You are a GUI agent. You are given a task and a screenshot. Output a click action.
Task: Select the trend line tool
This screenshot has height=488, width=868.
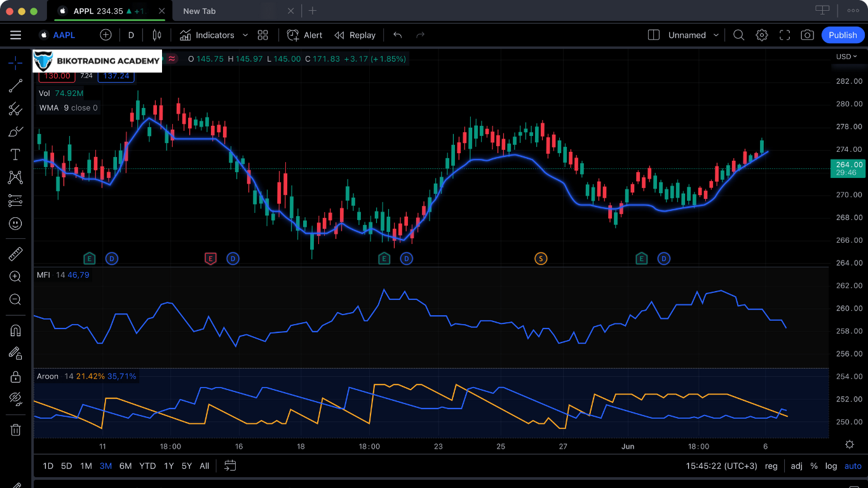[15, 86]
